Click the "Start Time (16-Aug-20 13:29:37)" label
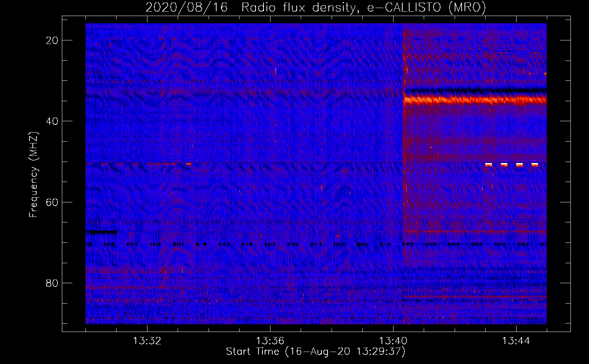 point(316,352)
